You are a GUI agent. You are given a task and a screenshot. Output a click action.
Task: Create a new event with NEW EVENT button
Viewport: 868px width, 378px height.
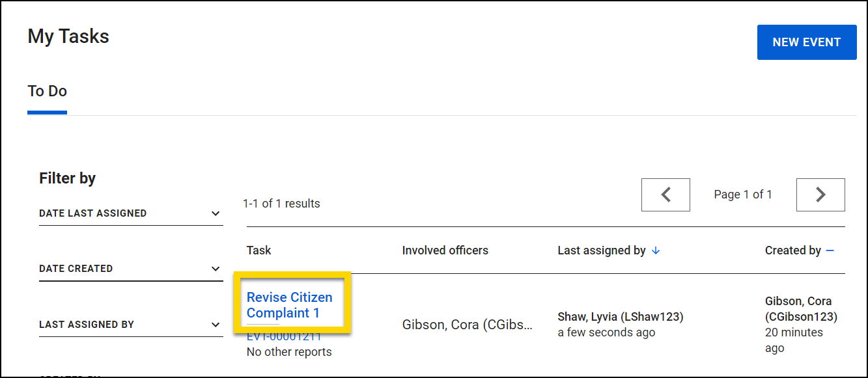pos(807,42)
